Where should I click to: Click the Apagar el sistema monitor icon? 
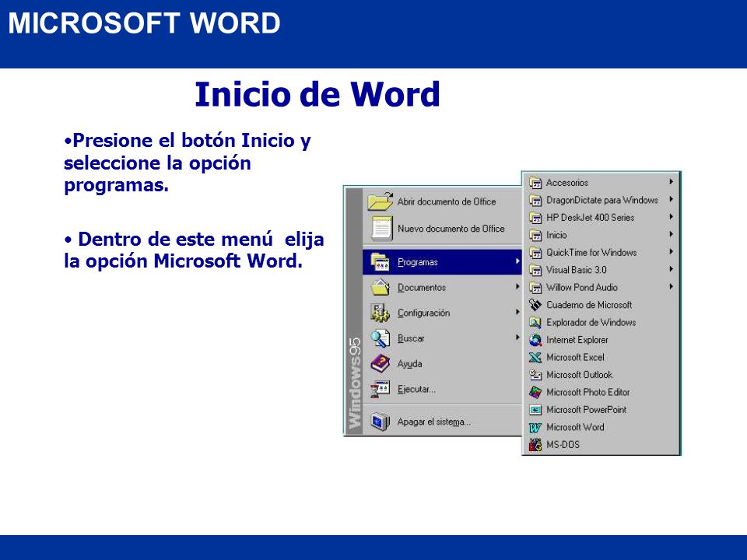(x=381, y=422)
